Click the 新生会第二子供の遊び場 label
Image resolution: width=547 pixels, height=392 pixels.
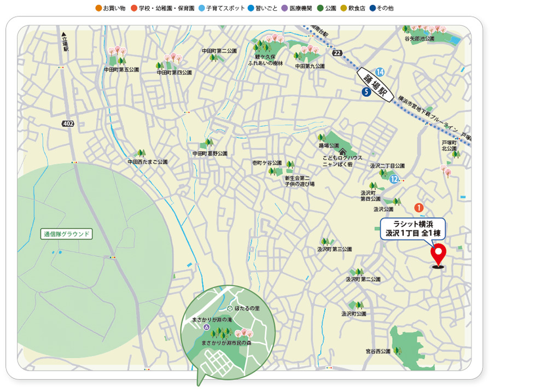[299, 181]
